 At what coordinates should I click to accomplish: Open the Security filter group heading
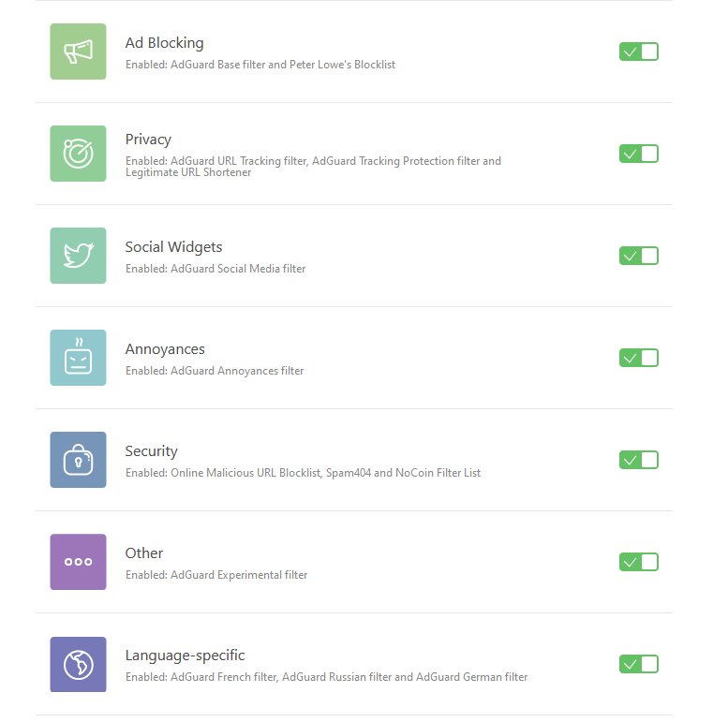pos(152,451)
